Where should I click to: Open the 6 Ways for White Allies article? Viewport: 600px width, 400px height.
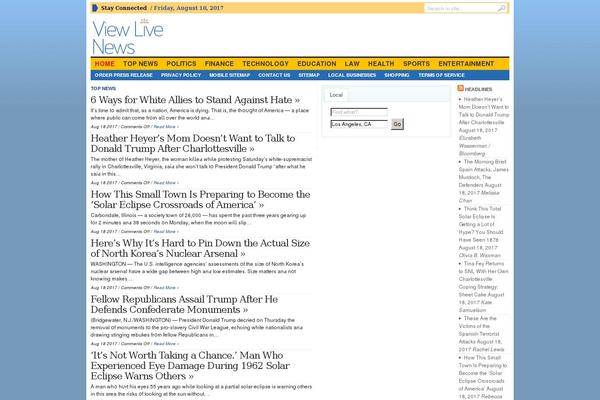195,100
